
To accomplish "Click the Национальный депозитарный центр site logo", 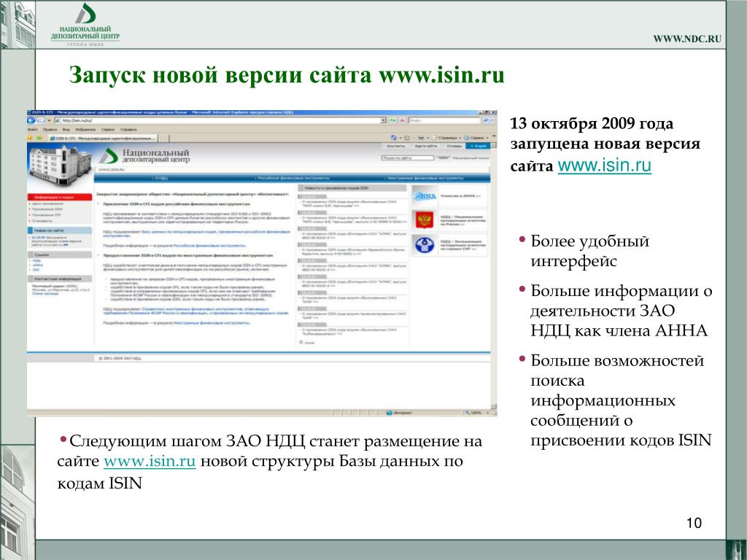I will [x=145, y=155].
